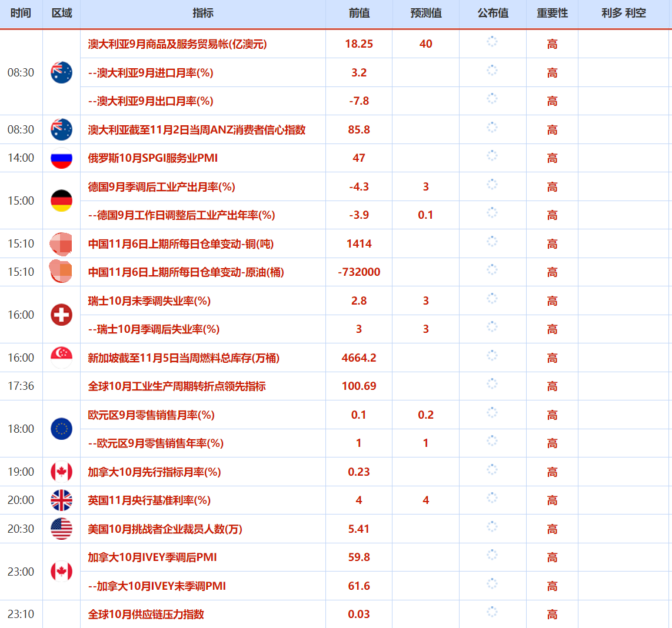Select previous value 4664.2
Viewport: 672px width, 628px height.
pyautogui.click(x=359, y=358)
